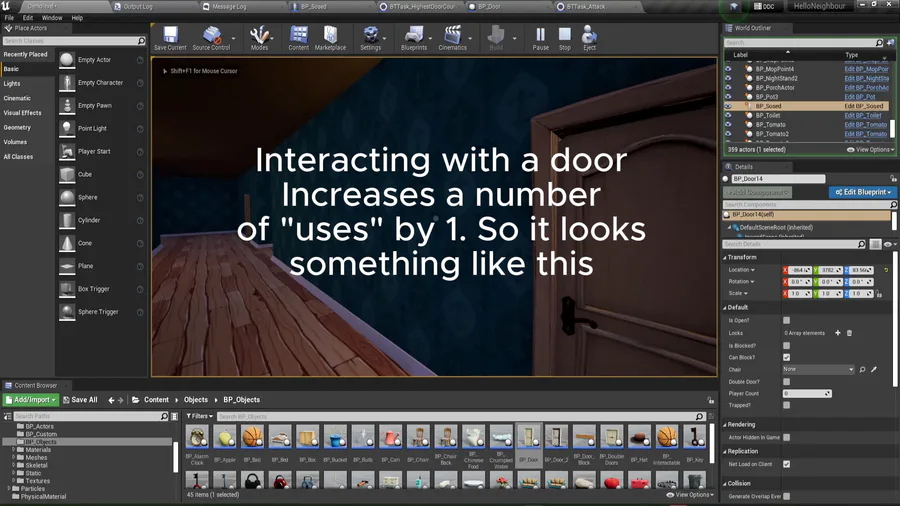The width and height of the screenshot is (900, 506).
Task: Open Modes toolbar icon
Action: (259, 38)
